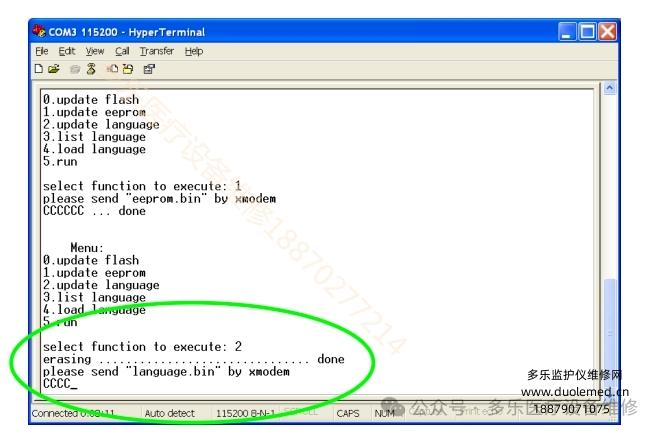Open the Help menu
This screenshot has height=442, width=650.
click(x=194, y=51)
